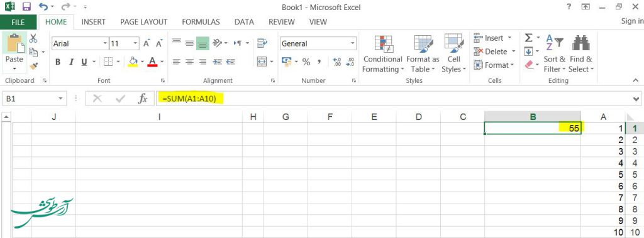
Task: Click the Increase Decimal icon
Action: (337, 62)
